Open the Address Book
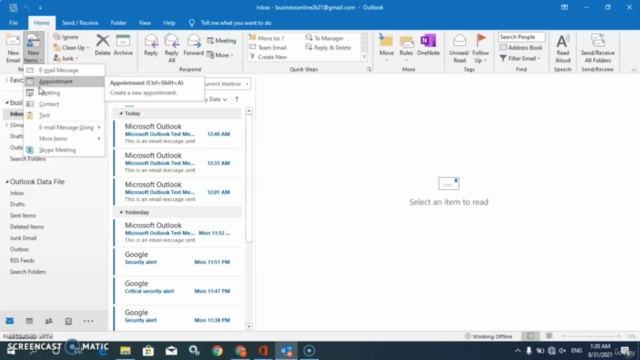 521,48
